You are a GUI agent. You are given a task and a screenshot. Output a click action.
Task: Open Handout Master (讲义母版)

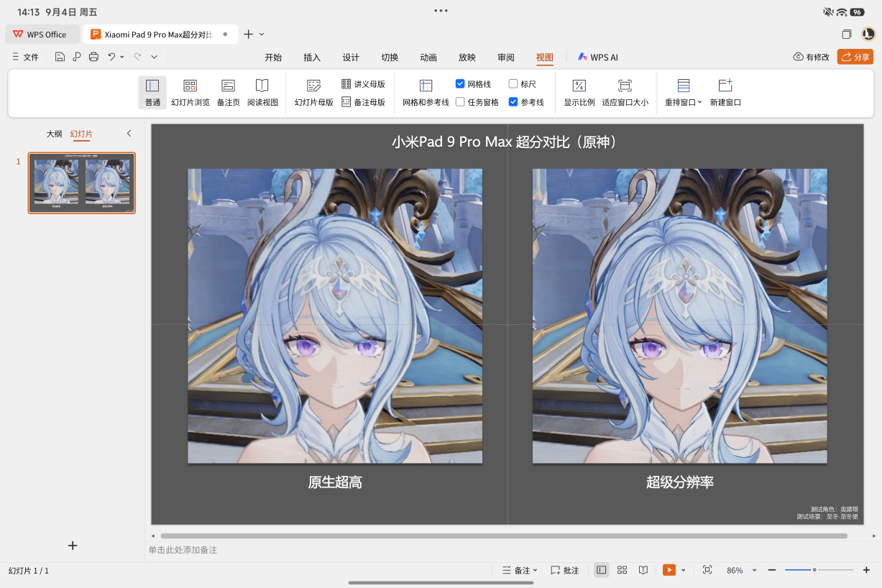click(x=363, y=84)
